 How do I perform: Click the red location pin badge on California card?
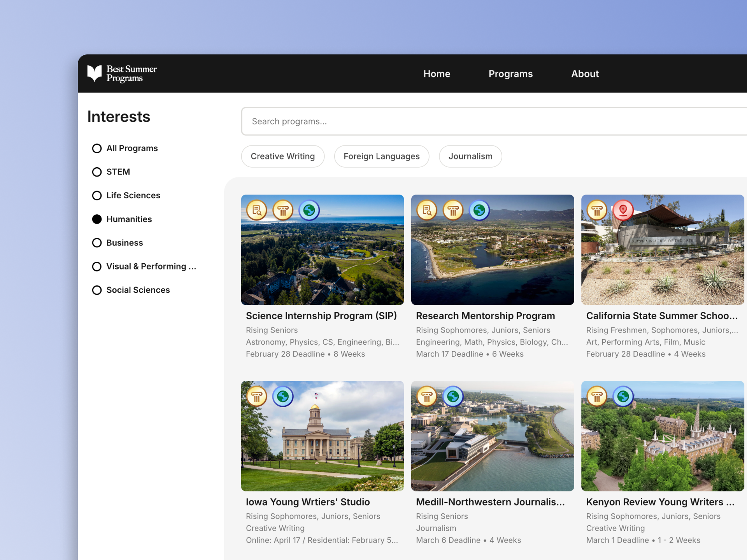(623, 210)
